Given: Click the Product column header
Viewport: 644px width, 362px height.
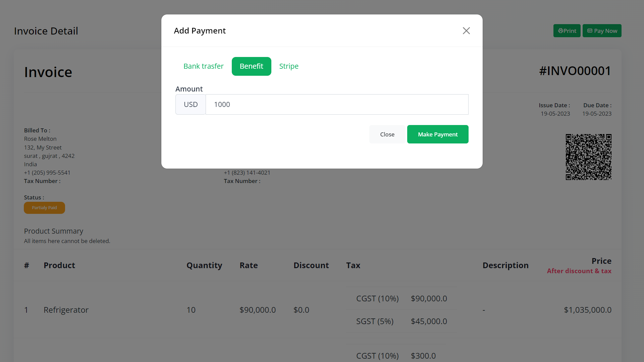Looking at the screenshot, I should pyautogui.click(x=59, y=265).
